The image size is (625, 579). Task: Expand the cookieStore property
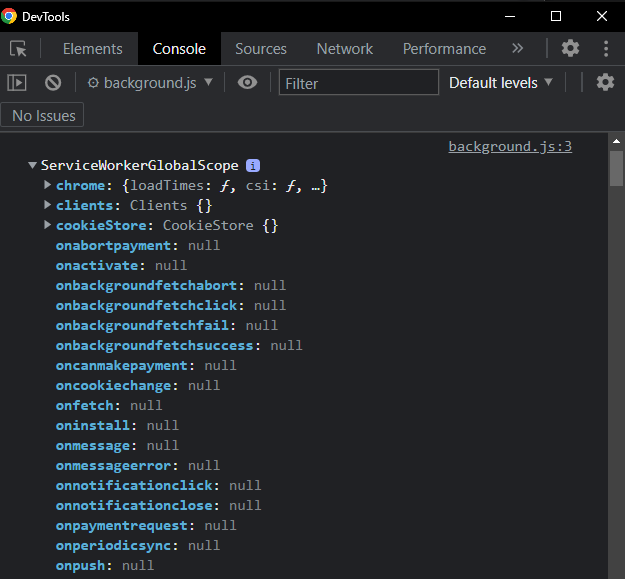click(48, 226)
